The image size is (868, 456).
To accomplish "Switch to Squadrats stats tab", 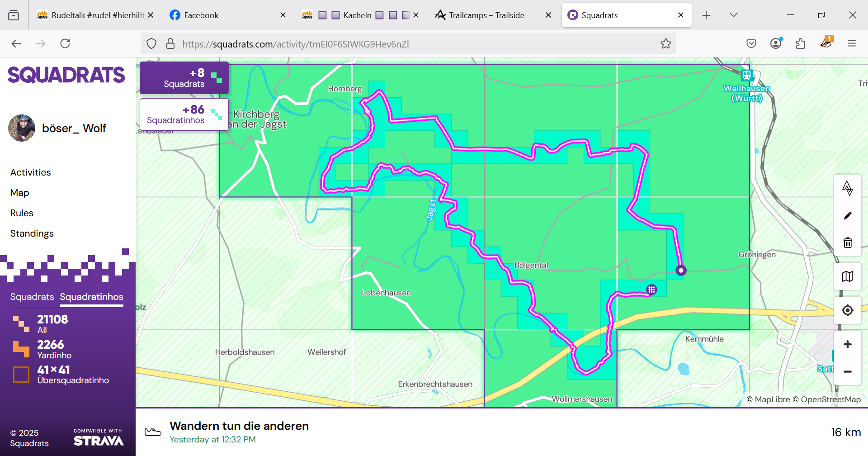I will pos(32,297).
